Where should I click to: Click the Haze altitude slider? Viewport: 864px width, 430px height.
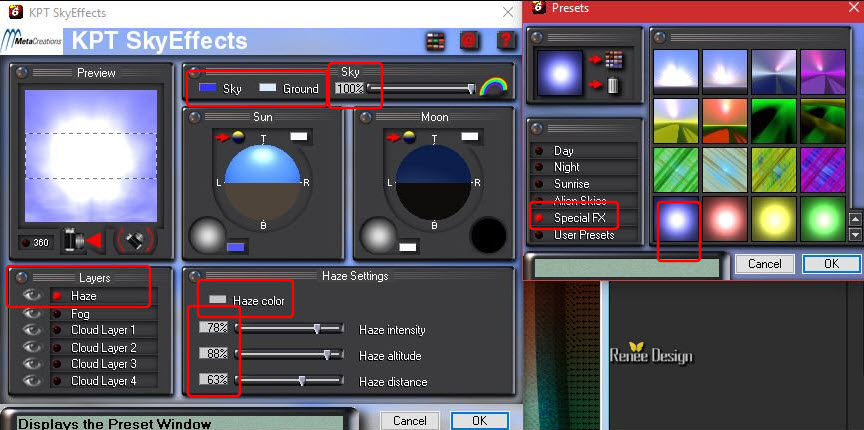[x=289, y=354]
